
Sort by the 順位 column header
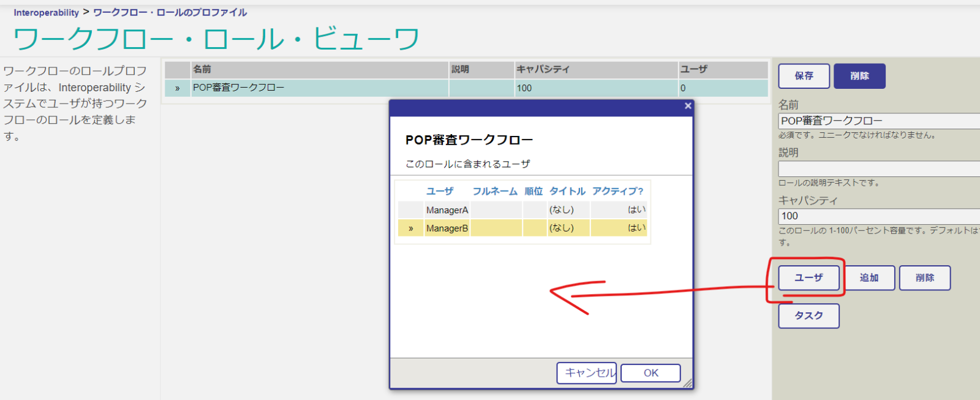(x=533, y=191)
